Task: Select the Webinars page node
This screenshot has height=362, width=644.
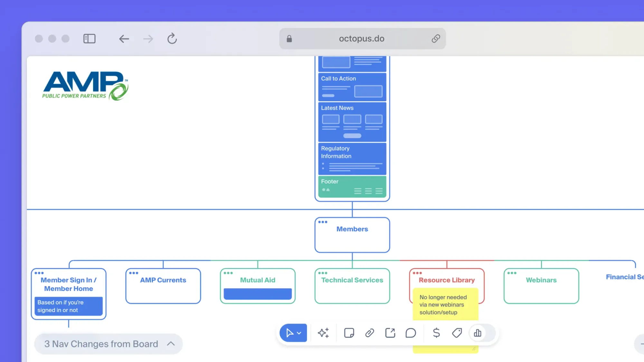Action: tap(541, 286)
